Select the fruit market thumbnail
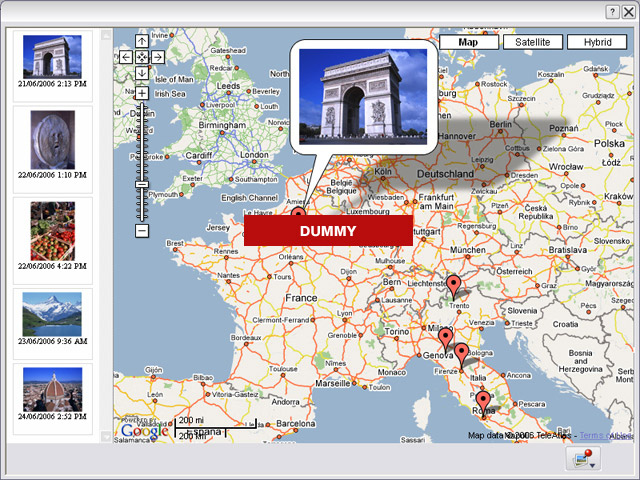This screenshot has width=640, height=480. 53,231
